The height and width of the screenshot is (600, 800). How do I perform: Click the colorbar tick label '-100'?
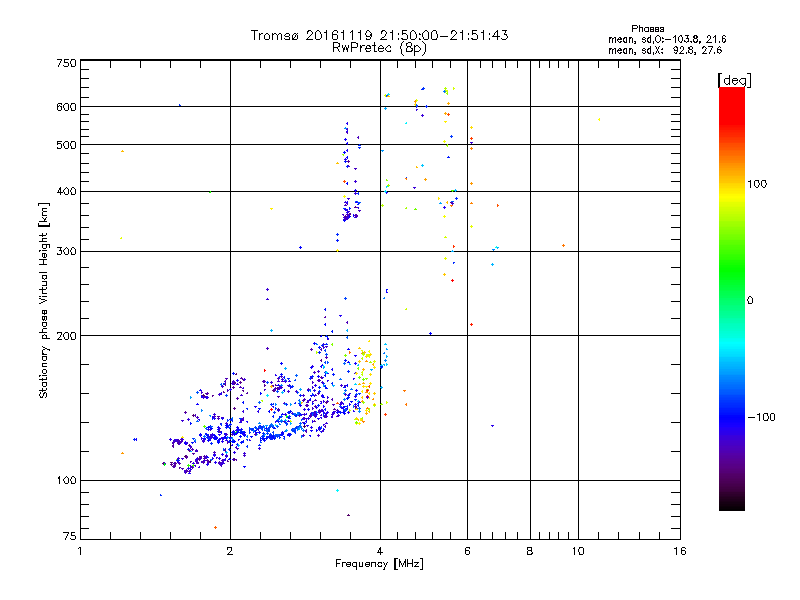click(x=762, y=417)
